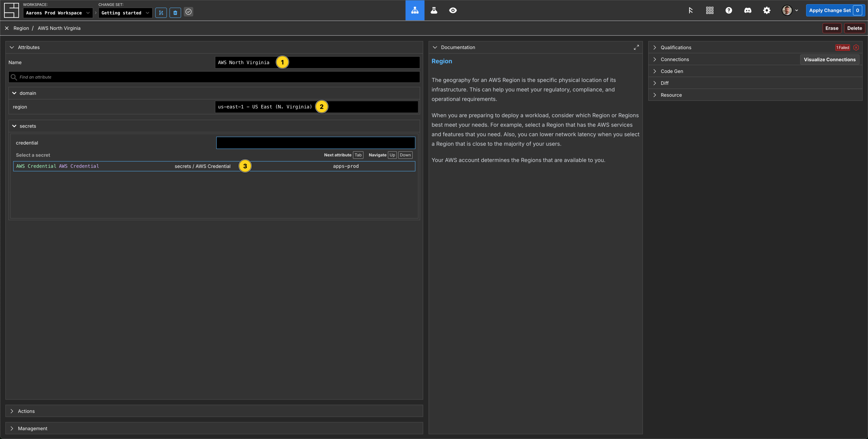Close the Region component detail view
The image size is (868, 439).
pyautogui.click(x=7, y=28)
